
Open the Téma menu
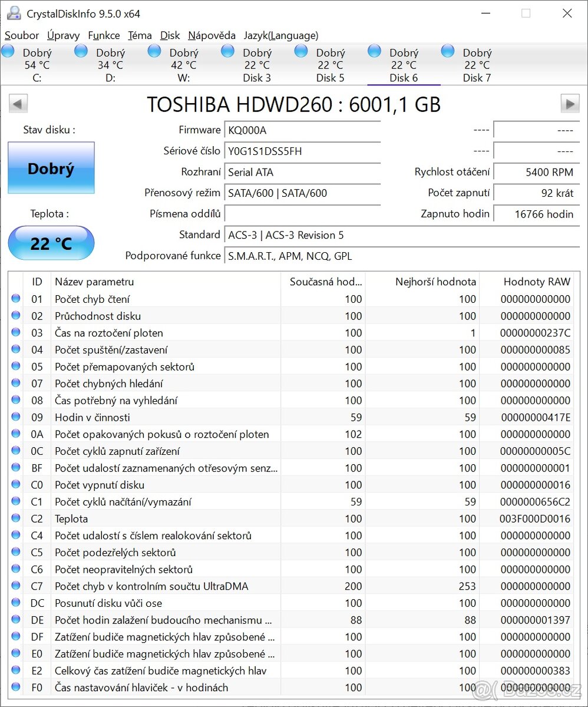140,35
